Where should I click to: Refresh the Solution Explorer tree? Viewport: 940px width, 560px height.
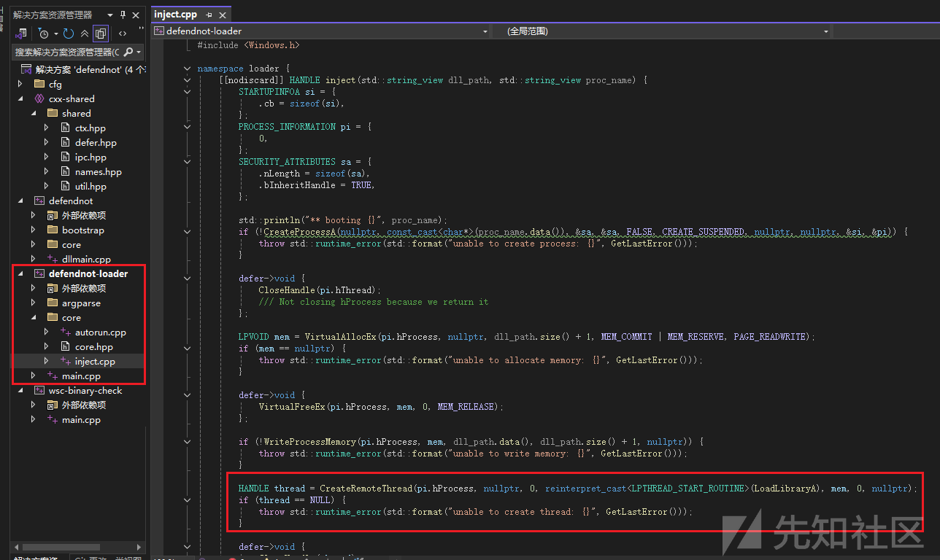coord(69,34)
